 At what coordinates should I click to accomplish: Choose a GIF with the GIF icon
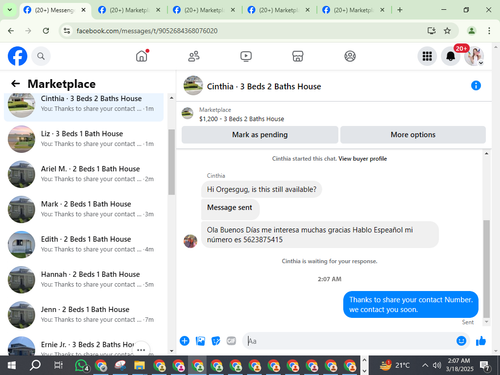[231, 341]
